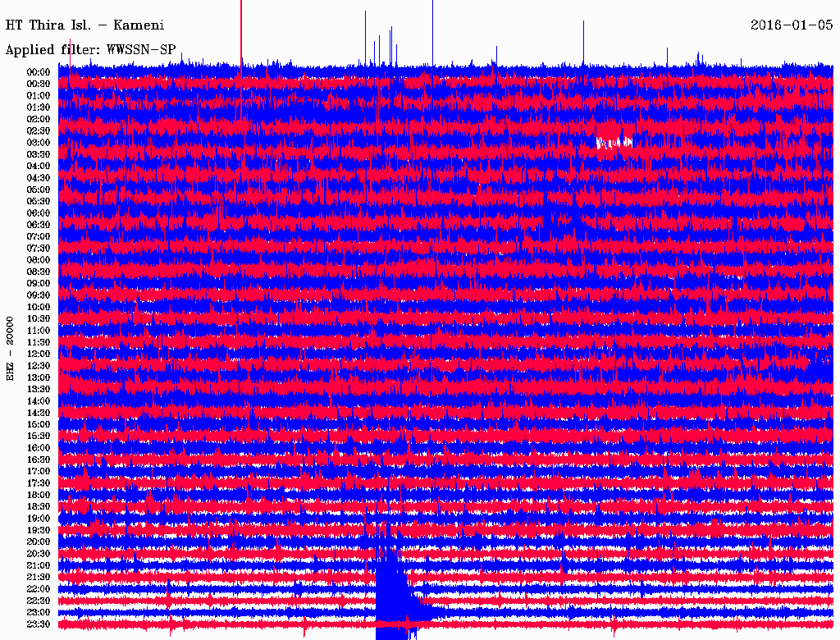Screen dimensions: 840x640
Task: Click the station title 'HT Thira Isl. – Kameni'
Action: click(x=84, y=25)
